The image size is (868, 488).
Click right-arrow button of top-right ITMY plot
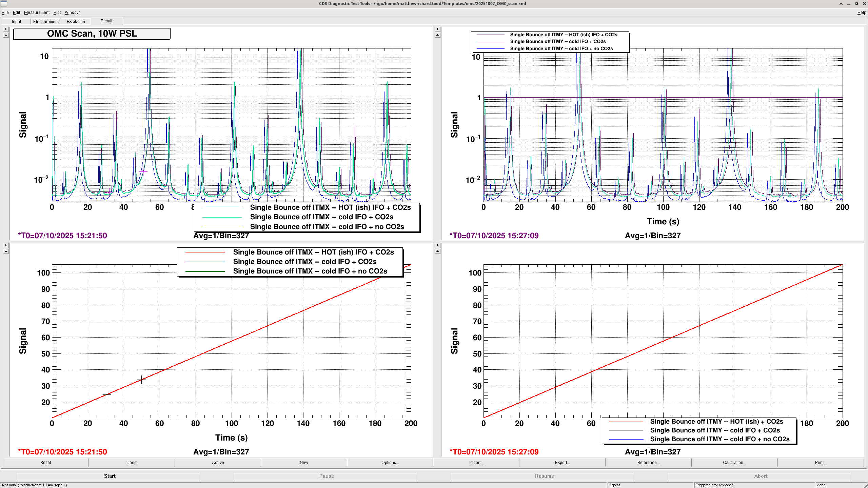[x=437, y=29]
